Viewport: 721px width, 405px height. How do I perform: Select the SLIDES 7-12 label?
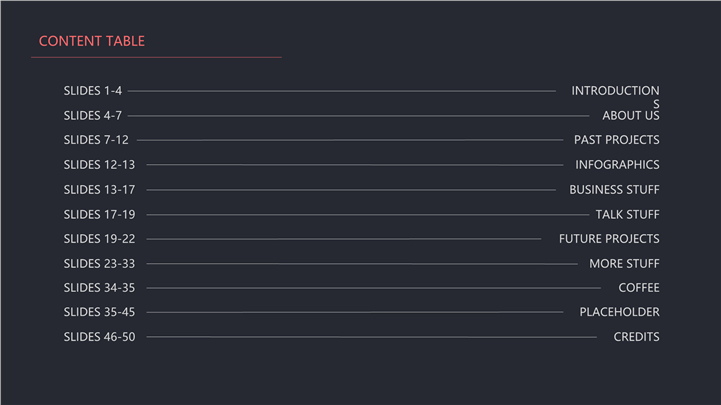click(96, 140)
